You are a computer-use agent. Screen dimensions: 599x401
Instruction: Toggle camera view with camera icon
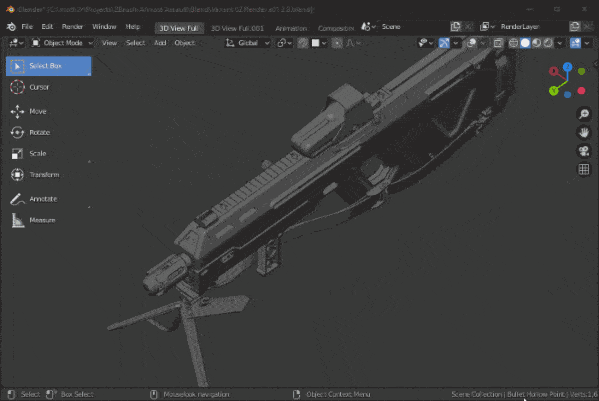[x=584, y=151]
